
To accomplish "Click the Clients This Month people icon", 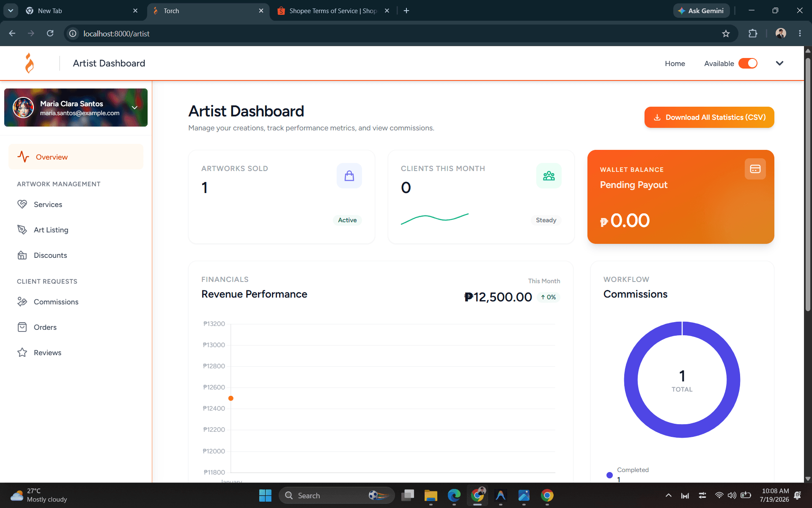I will click(x=549, y=176).
